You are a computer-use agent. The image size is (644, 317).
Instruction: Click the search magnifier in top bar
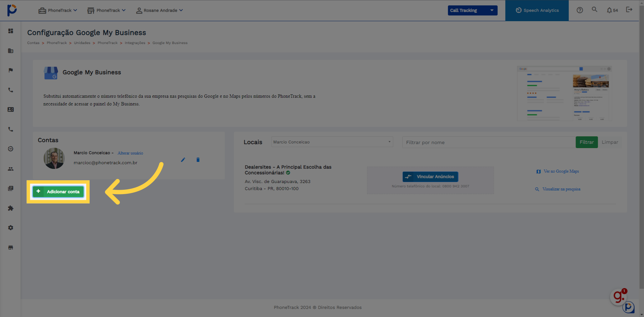pos(594,9)
